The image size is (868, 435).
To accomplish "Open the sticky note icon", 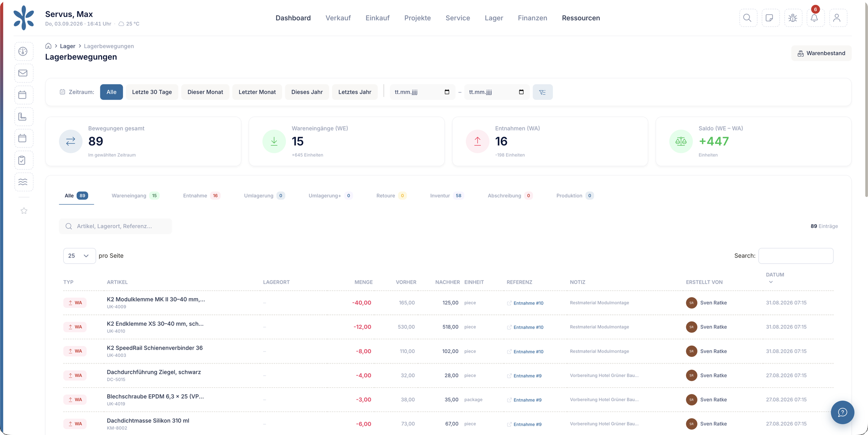I will [770, 18].
